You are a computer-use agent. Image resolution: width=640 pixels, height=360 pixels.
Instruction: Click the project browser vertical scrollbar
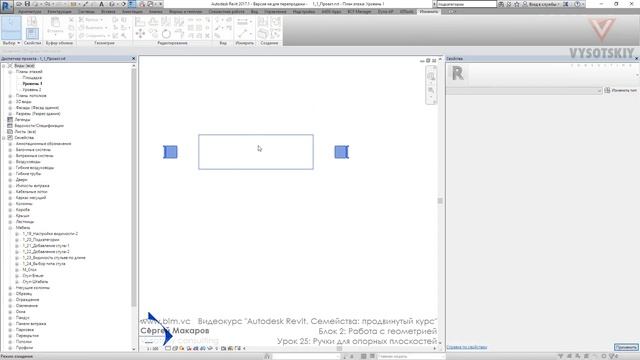(133, 188)
